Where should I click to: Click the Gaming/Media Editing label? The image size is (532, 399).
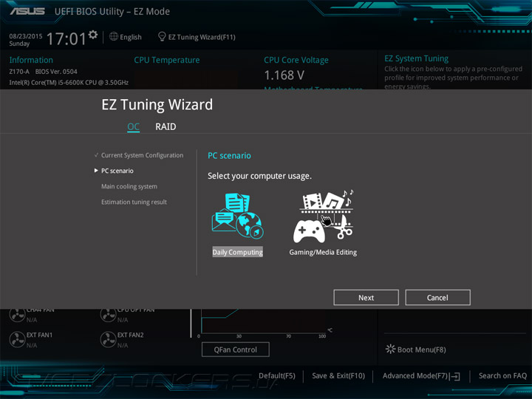click(323, 252)
